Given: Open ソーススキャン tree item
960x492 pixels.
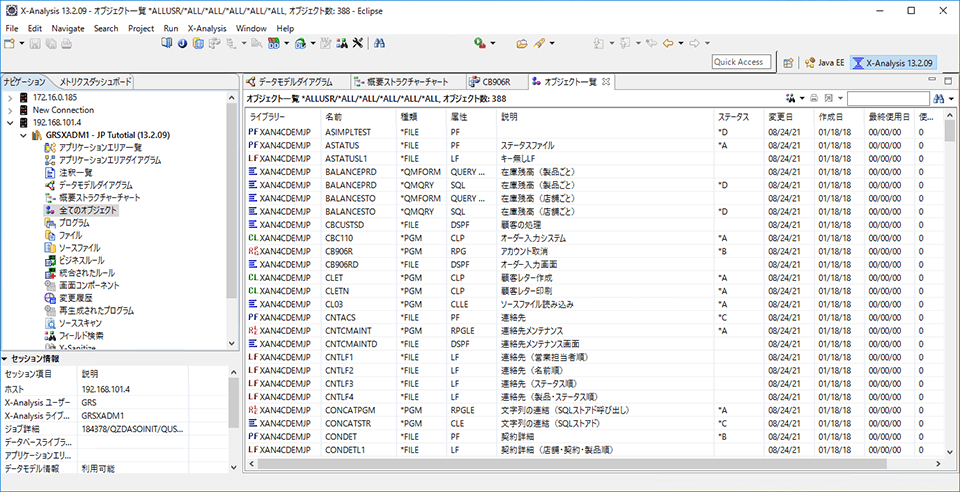Looking at the screenshot, I should [80, 323].
